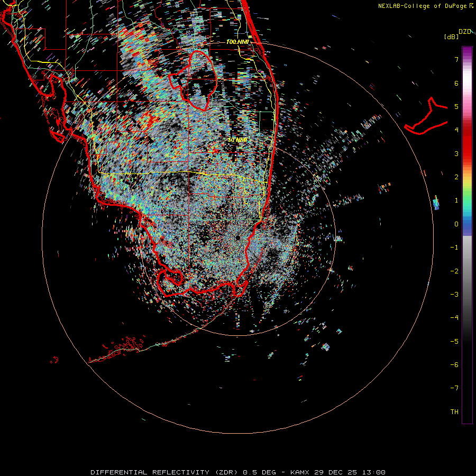Select the 3 value on the scale

[456, 153]
